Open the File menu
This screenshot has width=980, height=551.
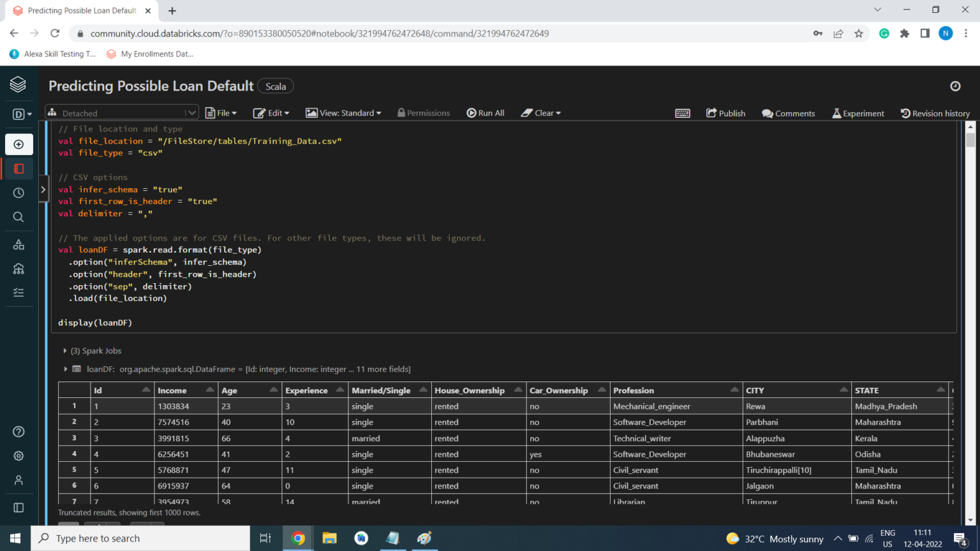click(221, 113)
